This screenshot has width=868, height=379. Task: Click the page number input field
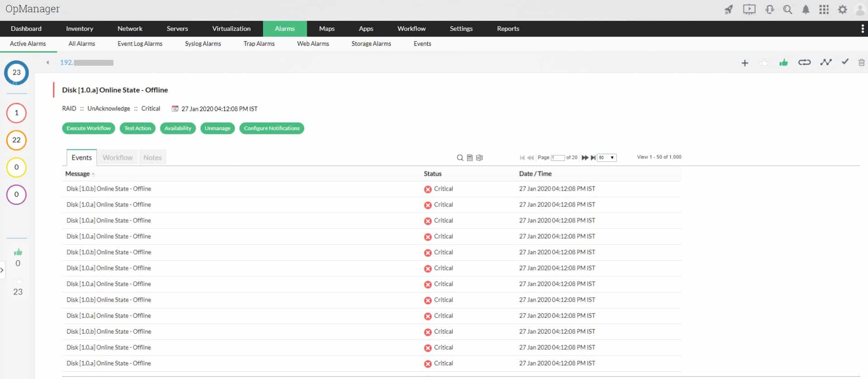[558, 158]
